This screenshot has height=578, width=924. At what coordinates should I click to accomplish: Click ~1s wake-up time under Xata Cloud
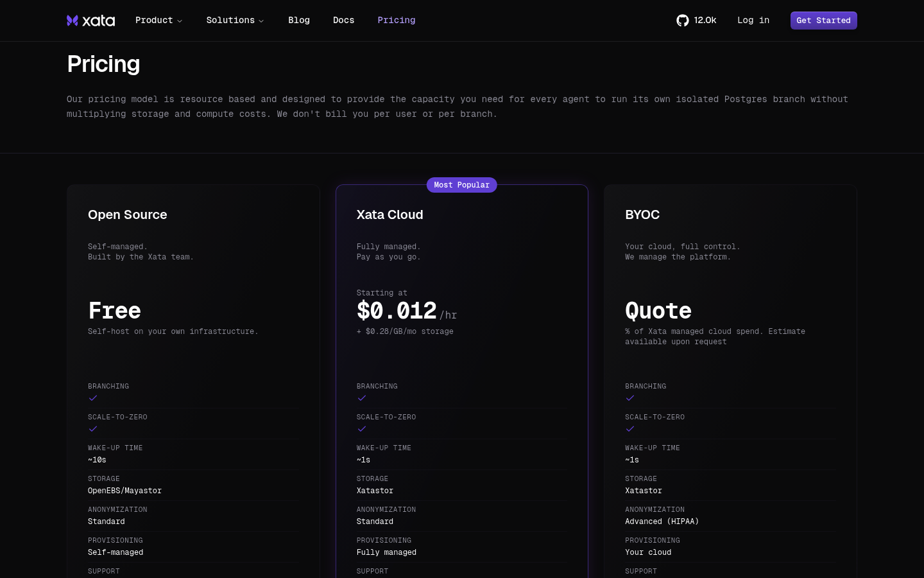[363, 460]
